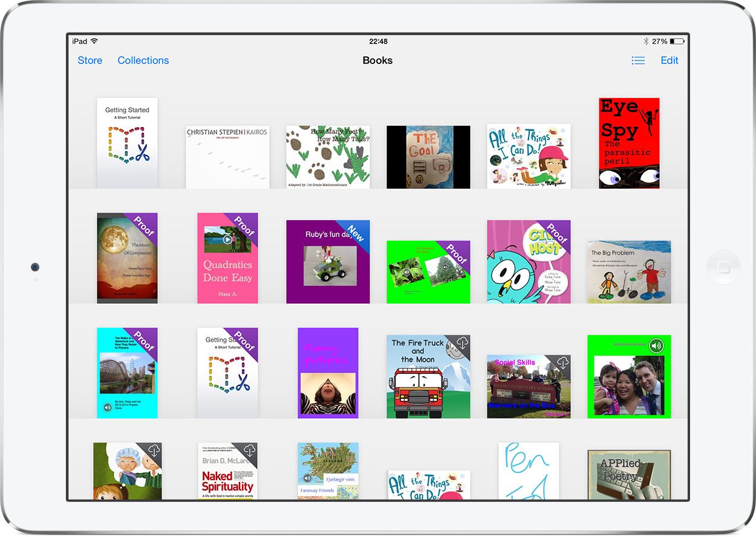756x537 pixels.
Task: Open the Collections menu
Action: 143,60
